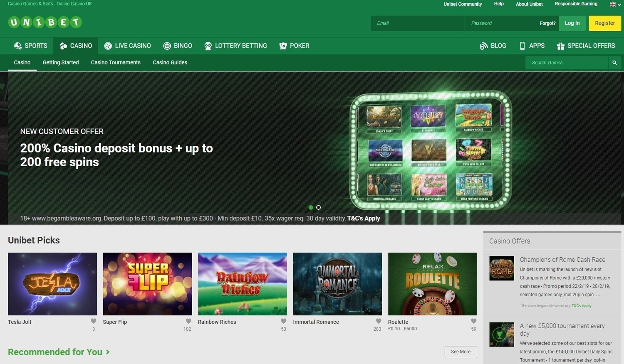Switch to Casino Guides tab
624x364 pixels.
(170, 62)
